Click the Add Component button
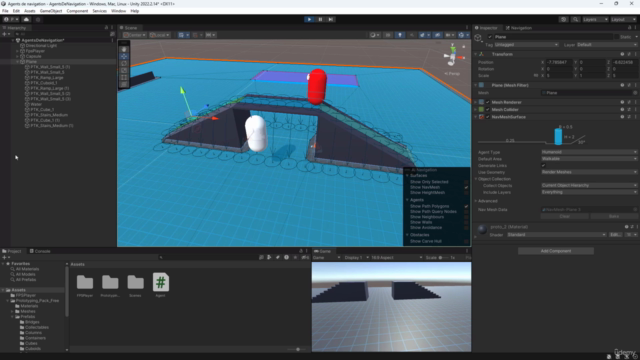 (556, 251)
